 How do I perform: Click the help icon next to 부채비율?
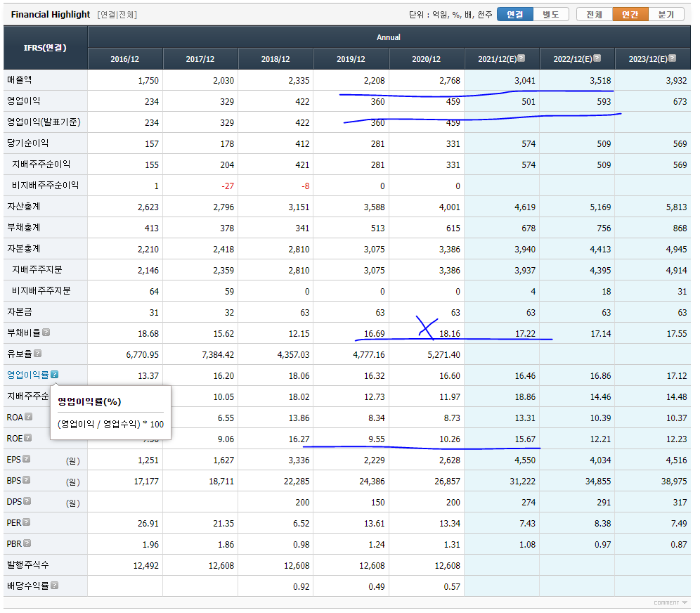coord(46,333)
